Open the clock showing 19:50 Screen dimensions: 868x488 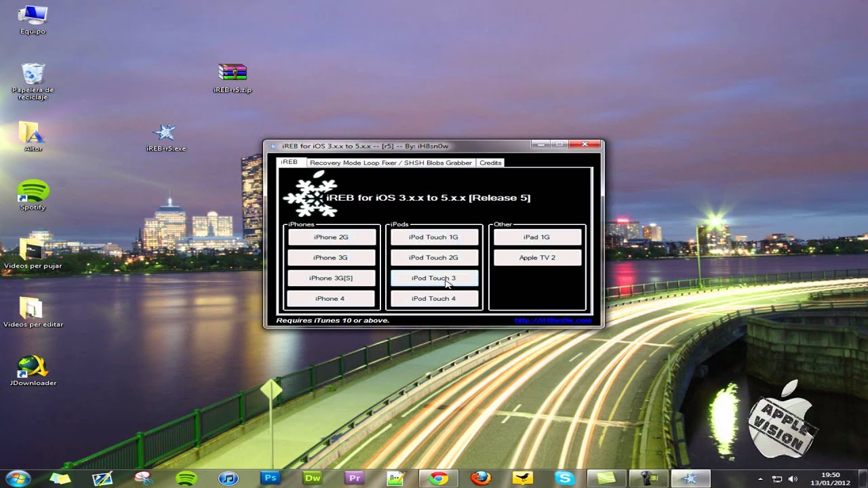[831, 479]
